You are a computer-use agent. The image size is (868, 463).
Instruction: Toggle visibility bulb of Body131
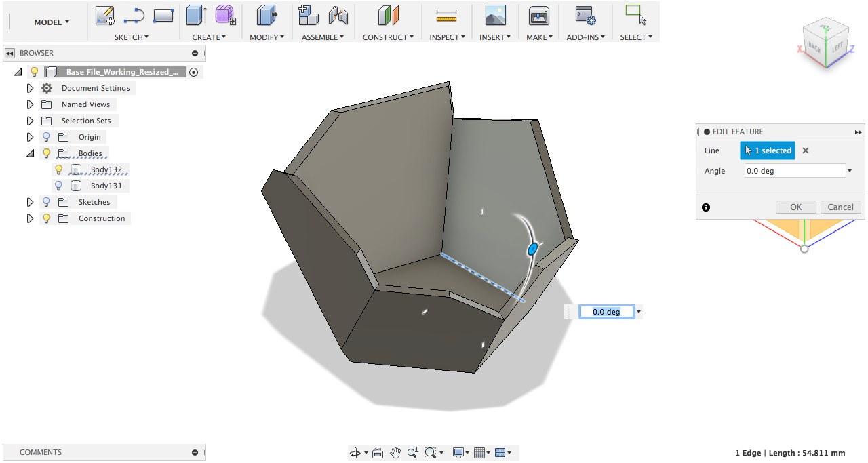pos(59,186)
